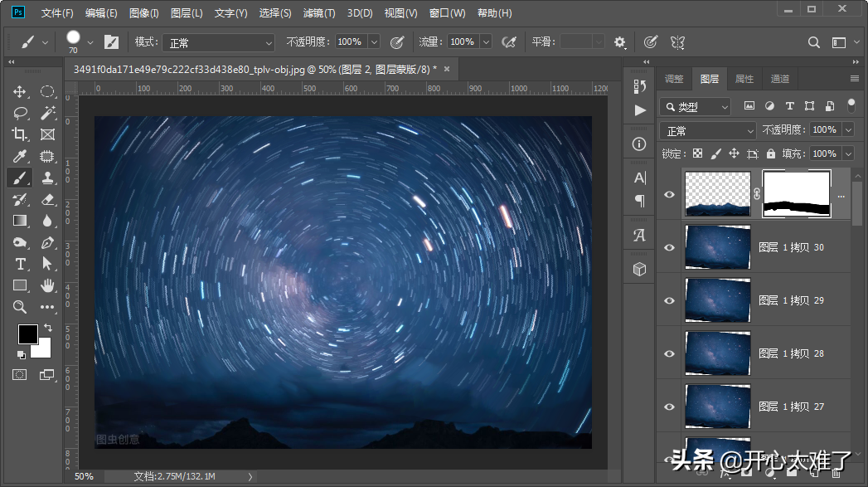Select the Hand tool
Screen dimensions: 868x487
point(47,285)
